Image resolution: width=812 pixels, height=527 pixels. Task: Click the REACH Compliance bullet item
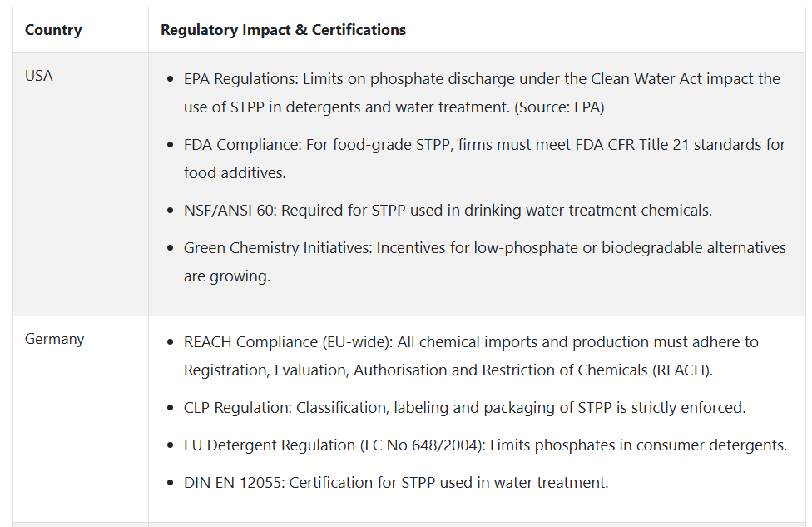471,356
